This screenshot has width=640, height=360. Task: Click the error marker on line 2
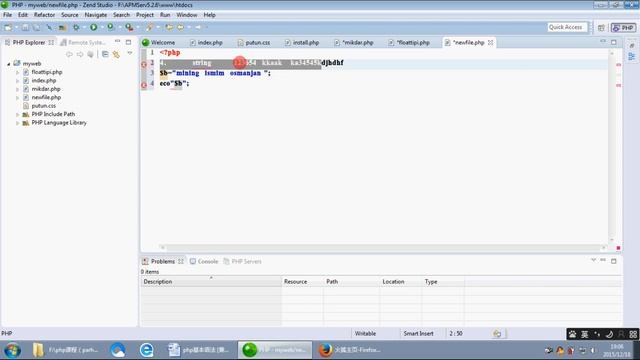click(x=144, y=64)
